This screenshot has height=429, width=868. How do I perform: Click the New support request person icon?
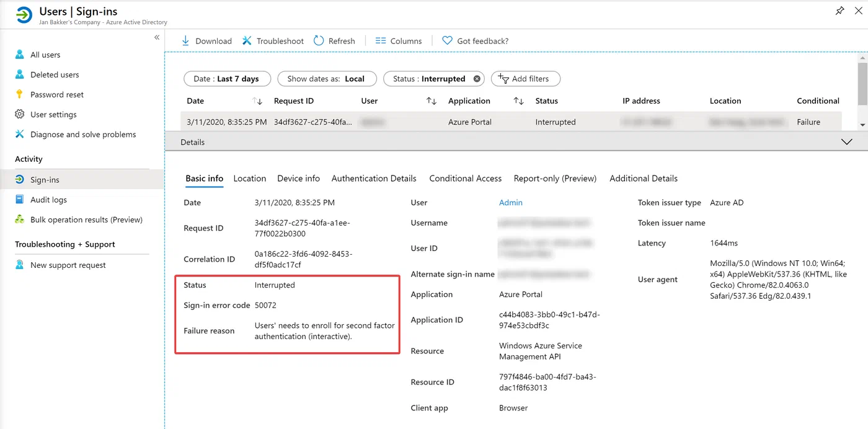point(20,265)
